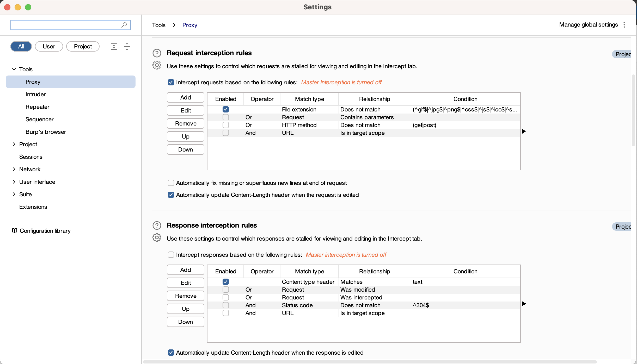Click the Proxy breadcrumb link
637x364 pixels.
(190, 25)
